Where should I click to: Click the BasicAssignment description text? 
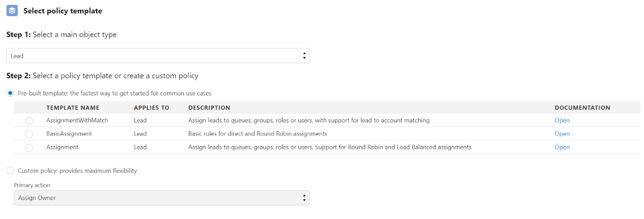pos(257,134)
